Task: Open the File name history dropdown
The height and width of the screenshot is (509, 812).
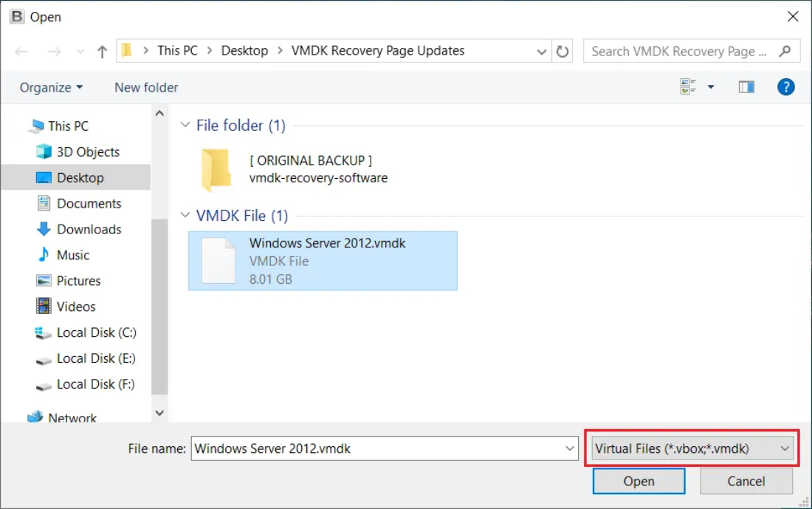Action: [570, 448]
